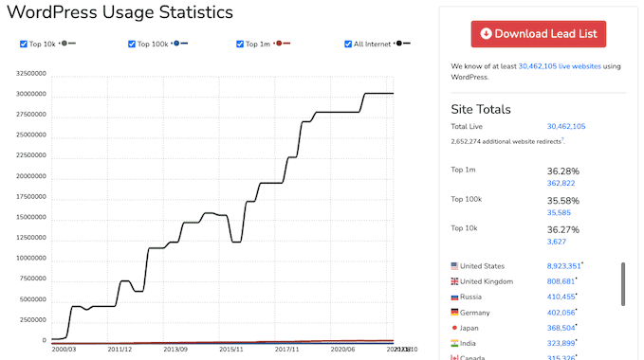
Task: Click the Download Lead List button
Action: click(x=538, y=34)
